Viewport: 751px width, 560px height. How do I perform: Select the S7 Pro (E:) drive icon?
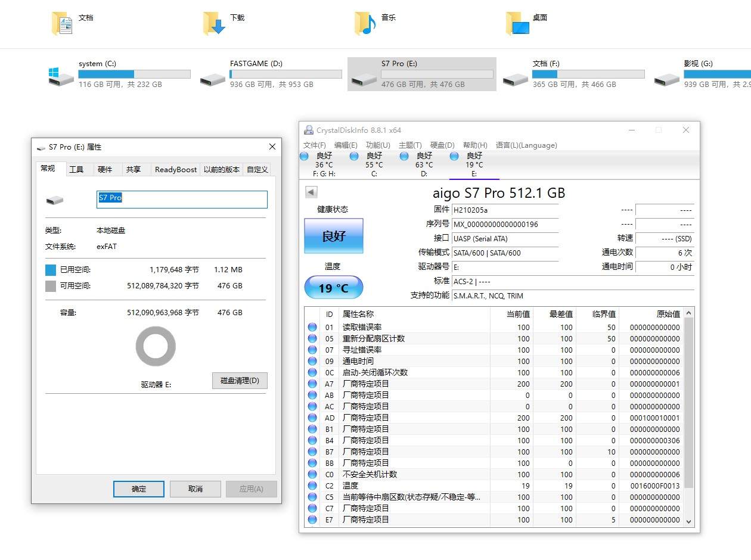pyautogui.click(x=364, y=79)
